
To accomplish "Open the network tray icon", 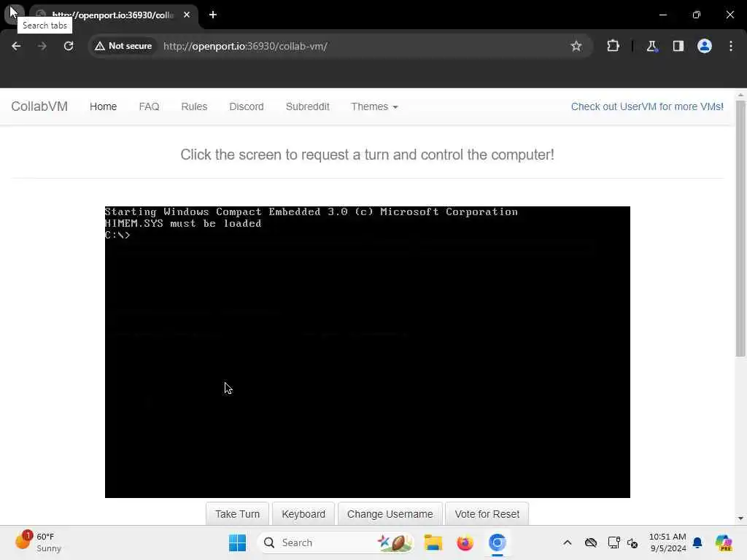I will 614,542.
